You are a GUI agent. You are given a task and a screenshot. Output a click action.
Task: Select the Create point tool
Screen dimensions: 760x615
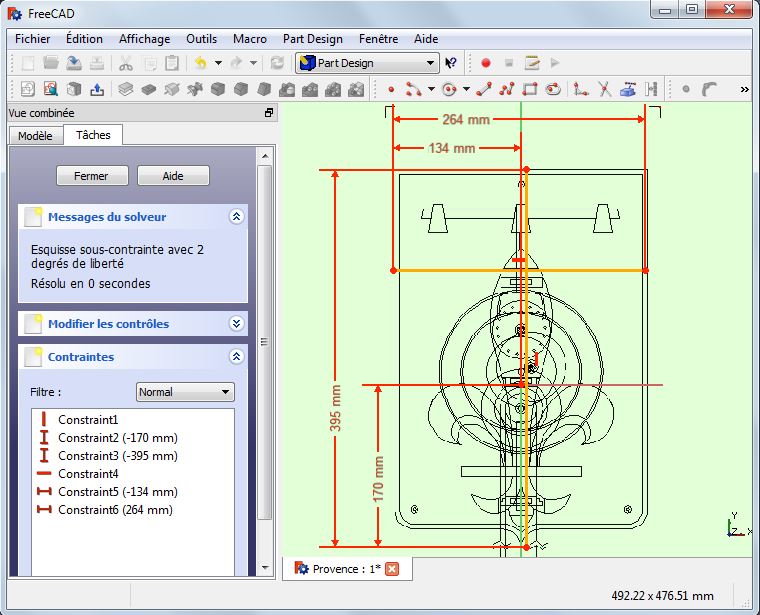tap(391, 90)
